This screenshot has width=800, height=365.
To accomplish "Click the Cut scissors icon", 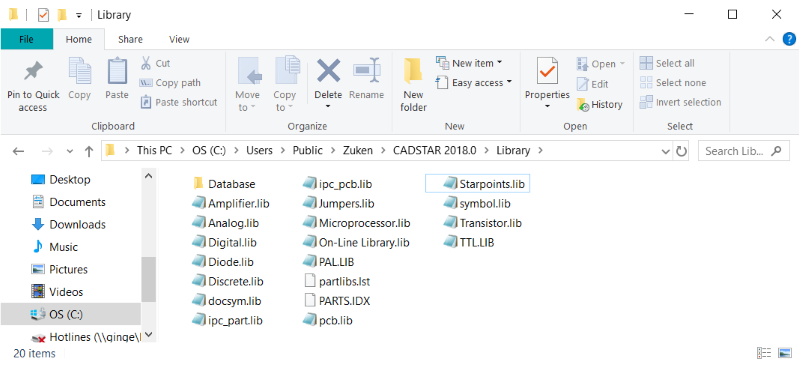I will coord(146,63).
